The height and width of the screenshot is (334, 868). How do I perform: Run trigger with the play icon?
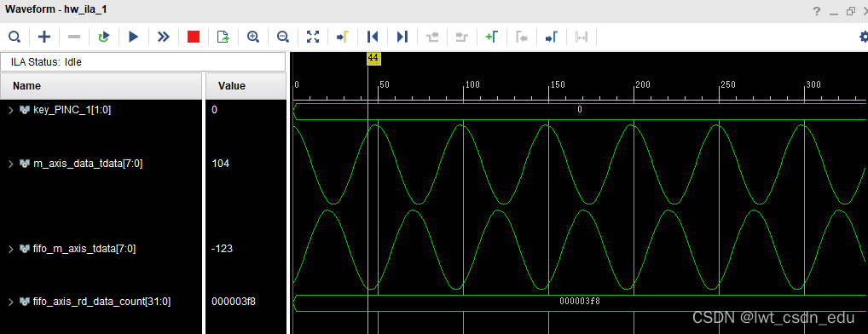coord(133,37)
